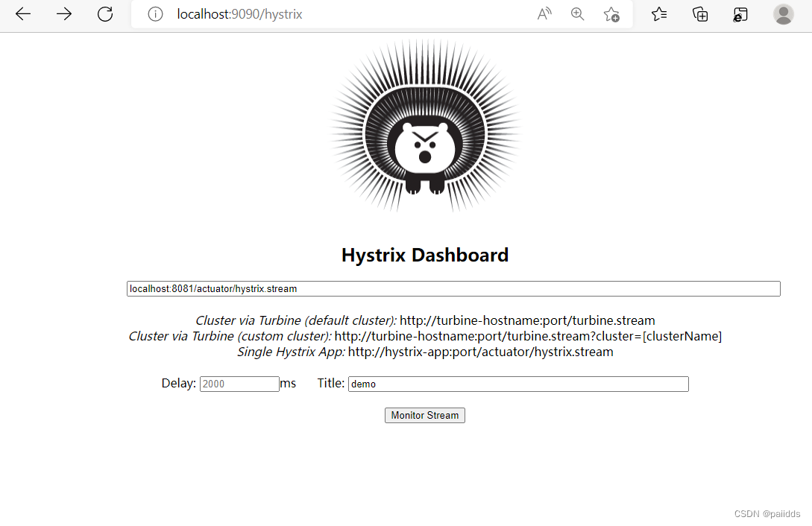812x526 pixels.
Task: Click the turbine.stream?cluster=[clusterName] example URL
Action: [x=528, y=336]
